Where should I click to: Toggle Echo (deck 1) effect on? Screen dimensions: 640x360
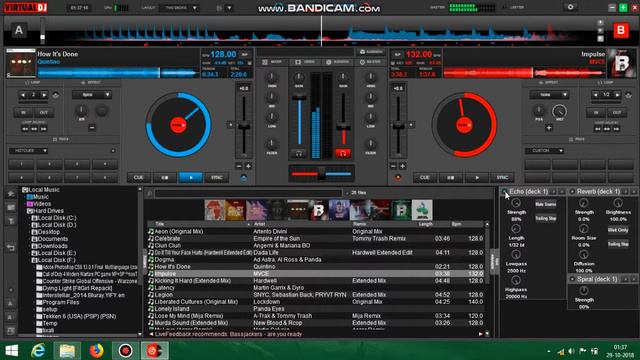[x=504, y=191]
